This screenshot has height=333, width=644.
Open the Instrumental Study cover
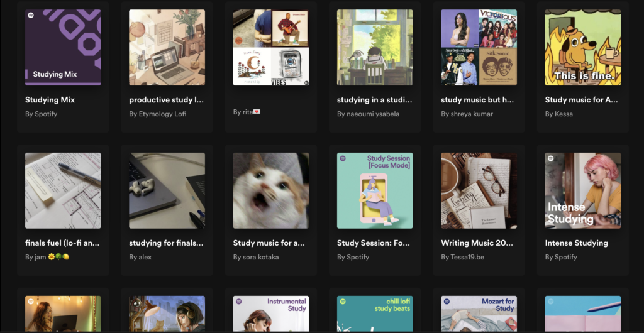tap(271, 314)
